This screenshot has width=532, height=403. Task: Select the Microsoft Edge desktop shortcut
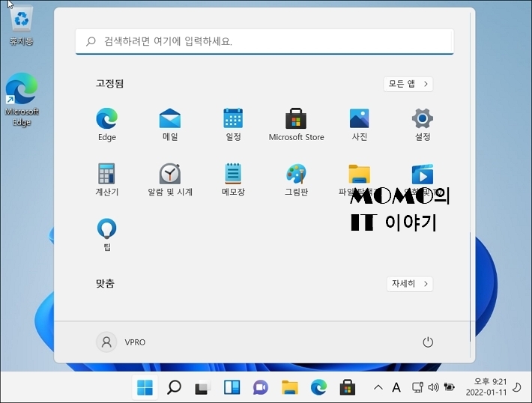click(22, 100)
